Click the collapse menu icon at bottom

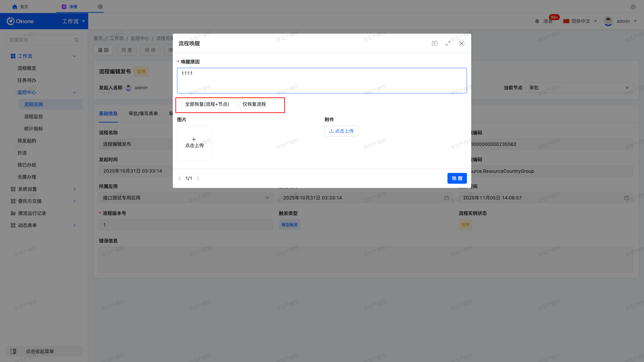pyautogui.click(x=13, y=351)
